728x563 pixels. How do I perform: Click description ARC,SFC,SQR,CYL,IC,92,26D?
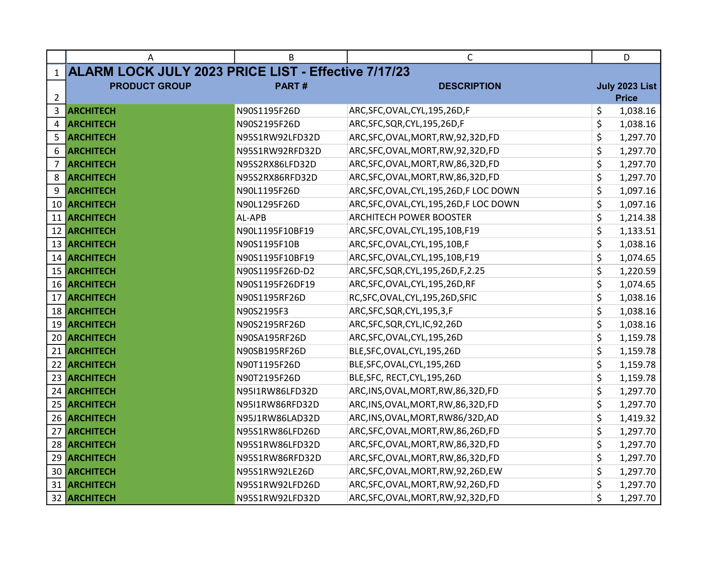[x=469, y=325]
